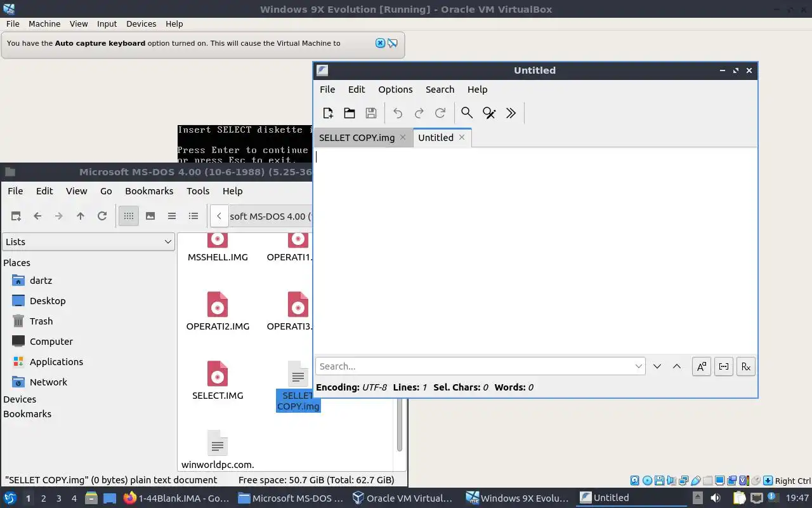Viewport: 812px width, 508px height.
Task: Click in the empty text editing area
Action: pyautogui.click(x=535, y=250)
